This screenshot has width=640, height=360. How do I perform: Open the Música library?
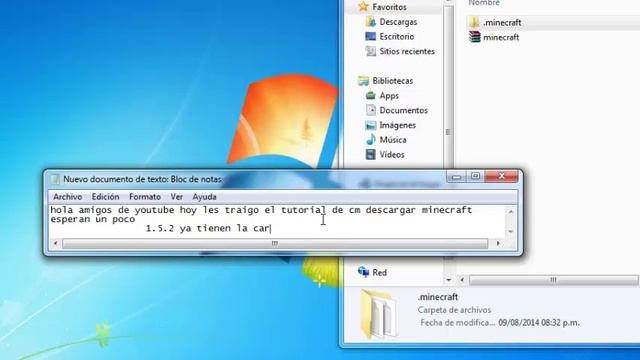(x=393, y=140)
